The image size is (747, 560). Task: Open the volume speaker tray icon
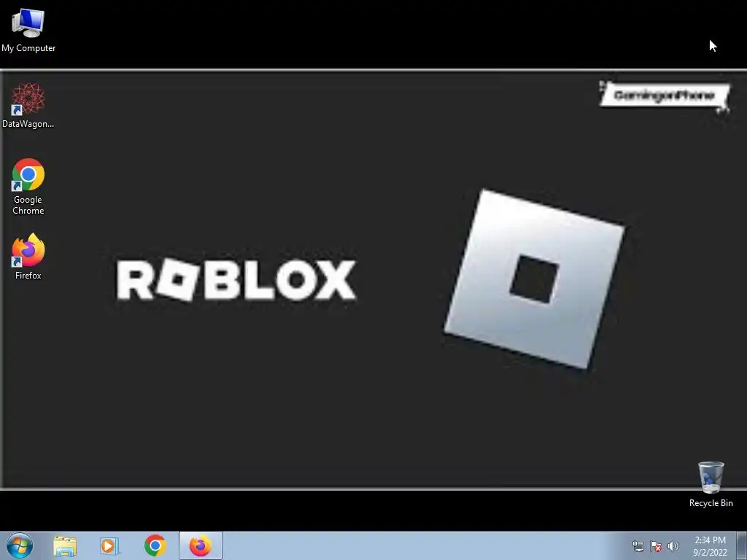[x=673, y=546]
